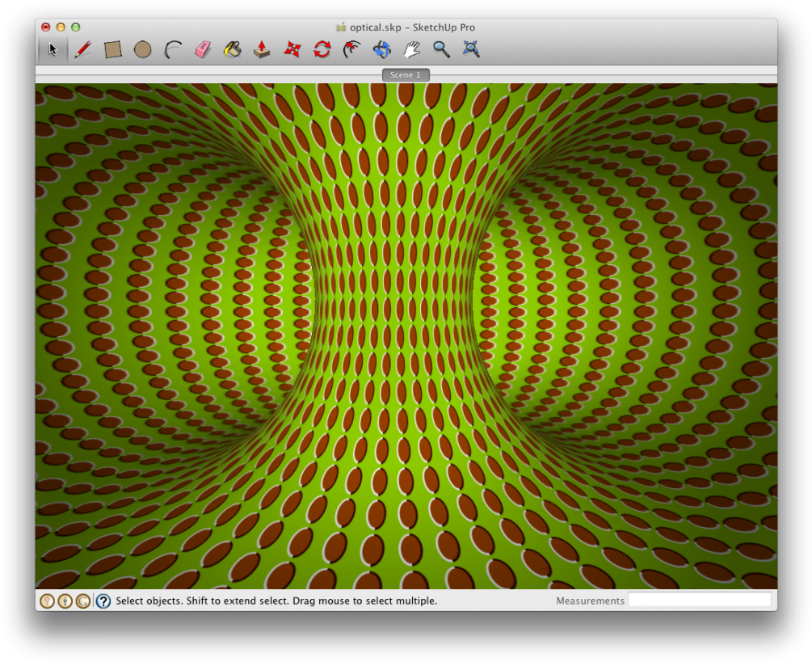Switch to the Scene 1 tab
Screen dimensions: 812x662
(x=405, y=74)
